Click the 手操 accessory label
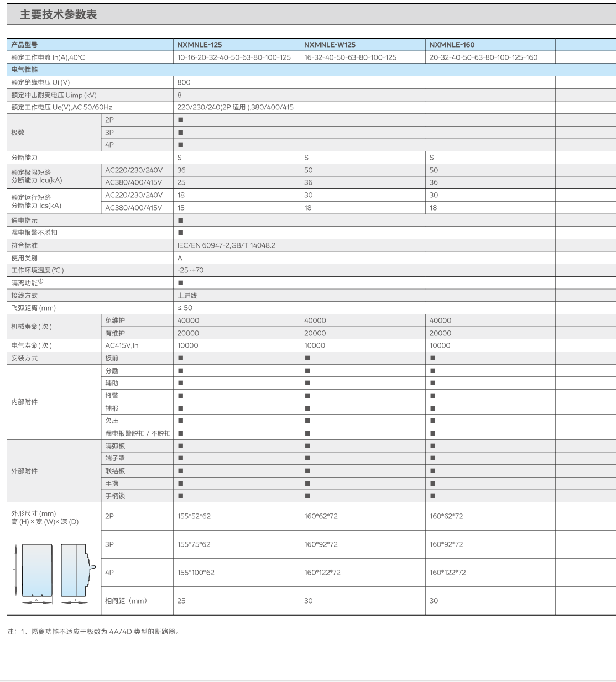616x682 pixels. (112, 484)
